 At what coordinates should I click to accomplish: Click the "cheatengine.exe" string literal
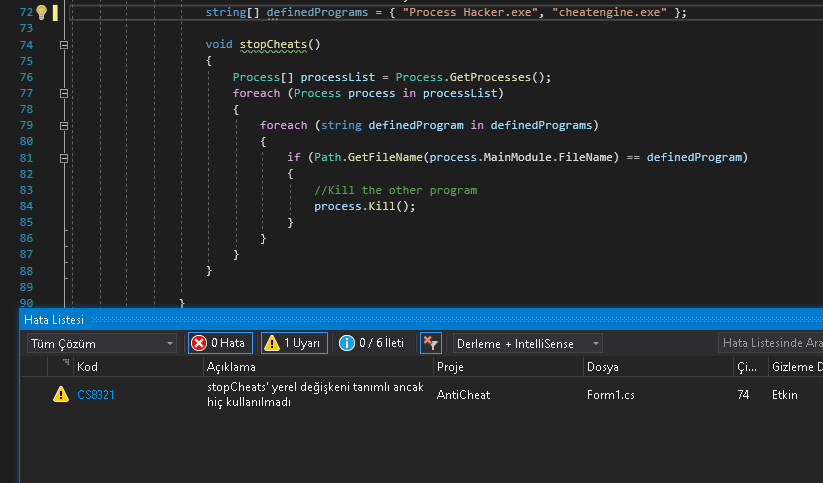609,12
